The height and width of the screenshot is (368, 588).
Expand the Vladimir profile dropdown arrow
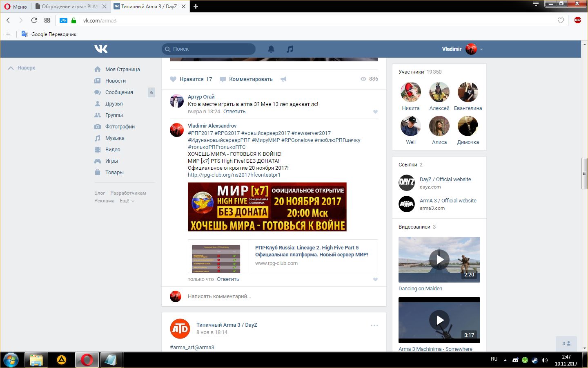point(481,49)
